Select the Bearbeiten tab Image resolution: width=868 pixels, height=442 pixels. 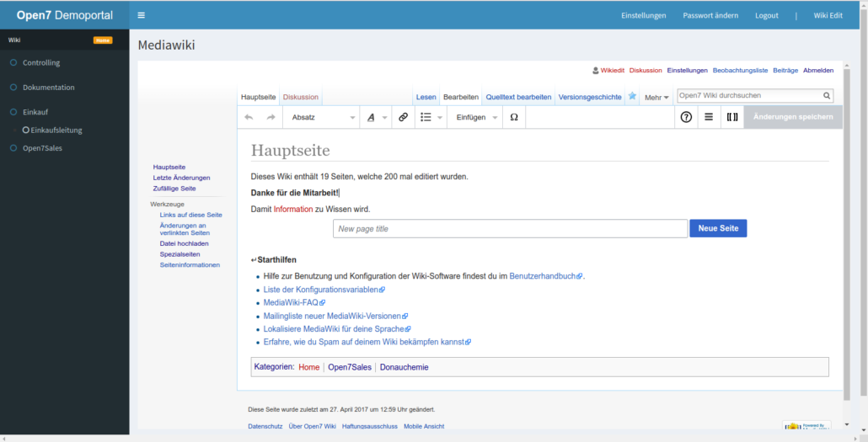[x=461, y=97]
